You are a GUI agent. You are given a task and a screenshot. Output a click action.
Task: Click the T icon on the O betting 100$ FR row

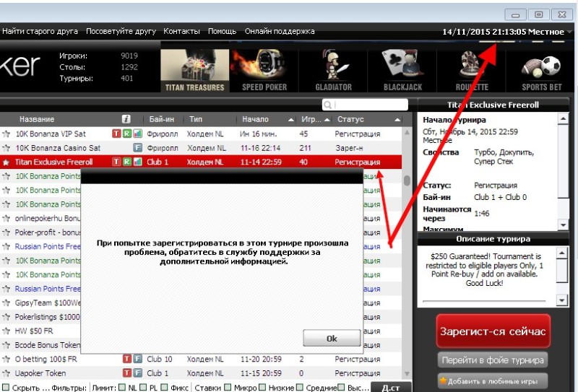pyautogui.click(x=127, y=359)
